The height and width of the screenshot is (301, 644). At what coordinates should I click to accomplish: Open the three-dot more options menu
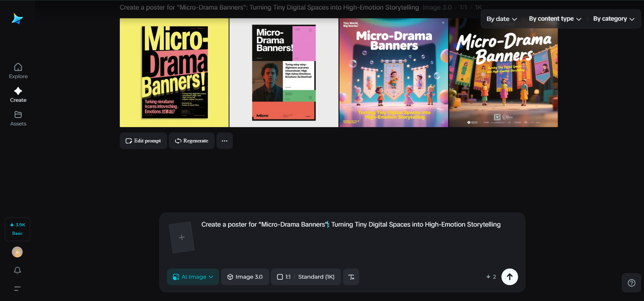[x=224, y=141]
